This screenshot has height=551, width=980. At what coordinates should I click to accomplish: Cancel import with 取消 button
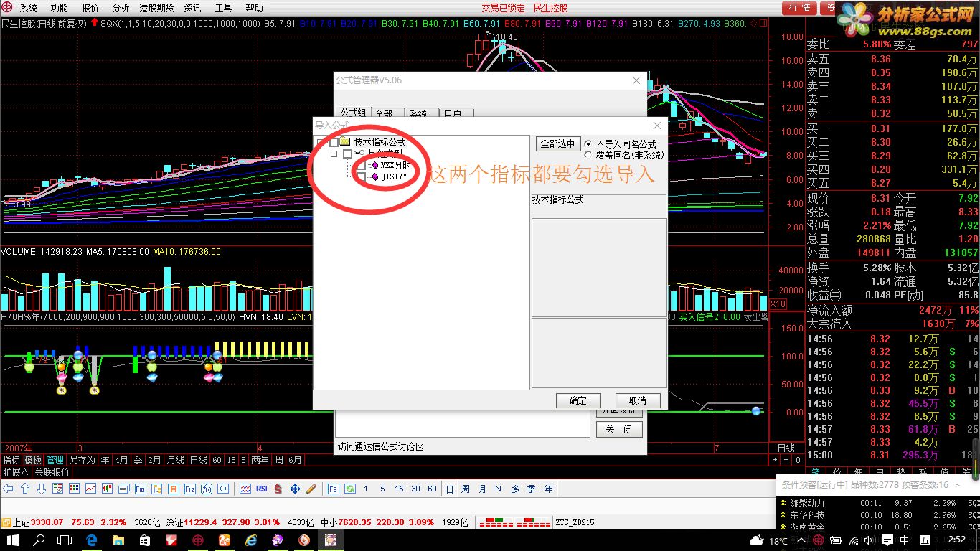[638, 400]
